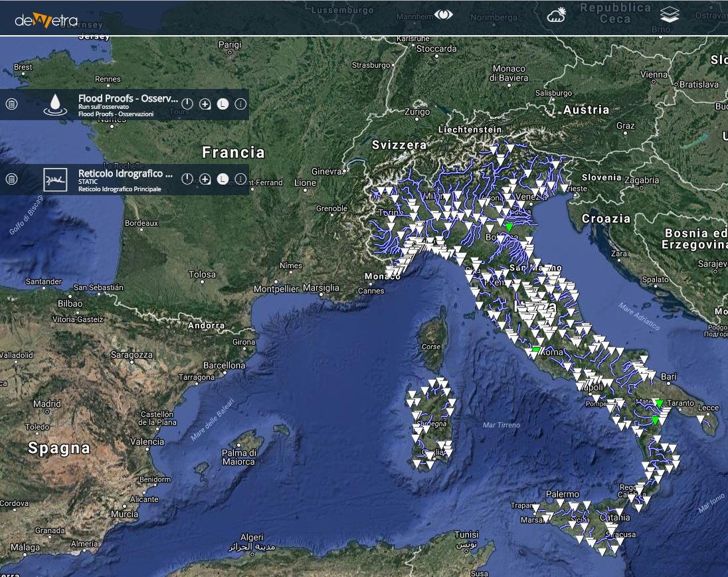
Task: Open the eye view icon in top bar
Action: [444, 15]
